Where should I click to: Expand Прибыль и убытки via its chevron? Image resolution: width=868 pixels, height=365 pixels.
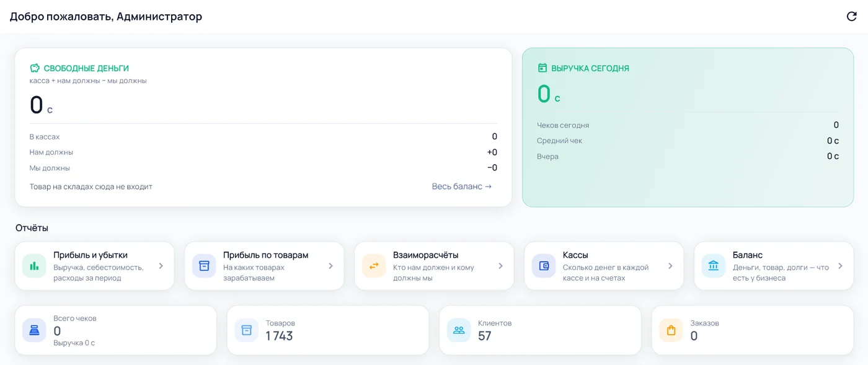[x=161, y=266]
